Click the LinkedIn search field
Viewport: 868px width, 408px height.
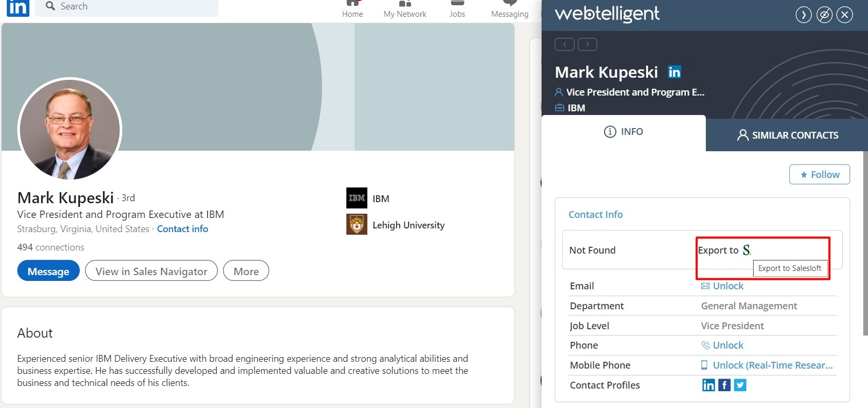[126, 7]
